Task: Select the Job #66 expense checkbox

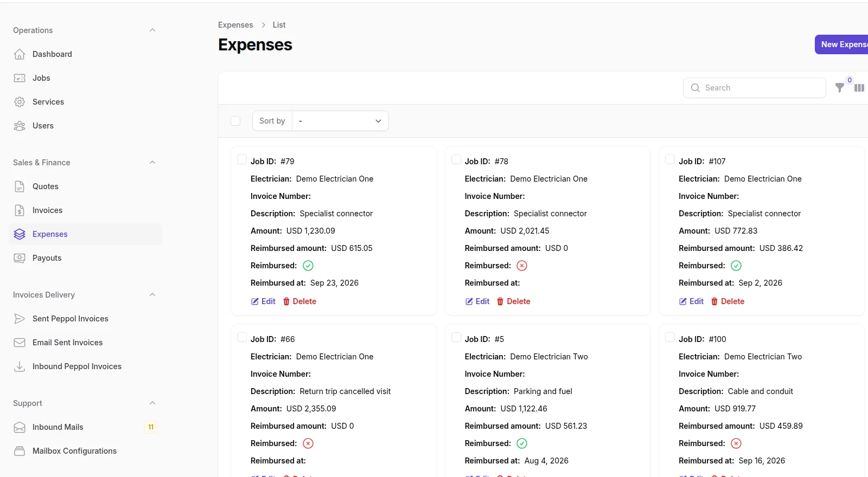Action: point(242,337)
